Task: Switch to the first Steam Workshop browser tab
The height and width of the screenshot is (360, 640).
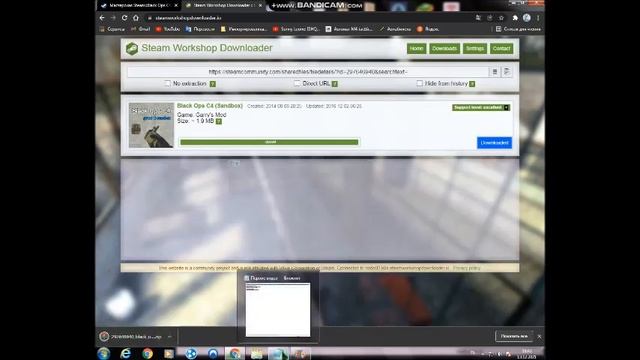Action: 139,5
